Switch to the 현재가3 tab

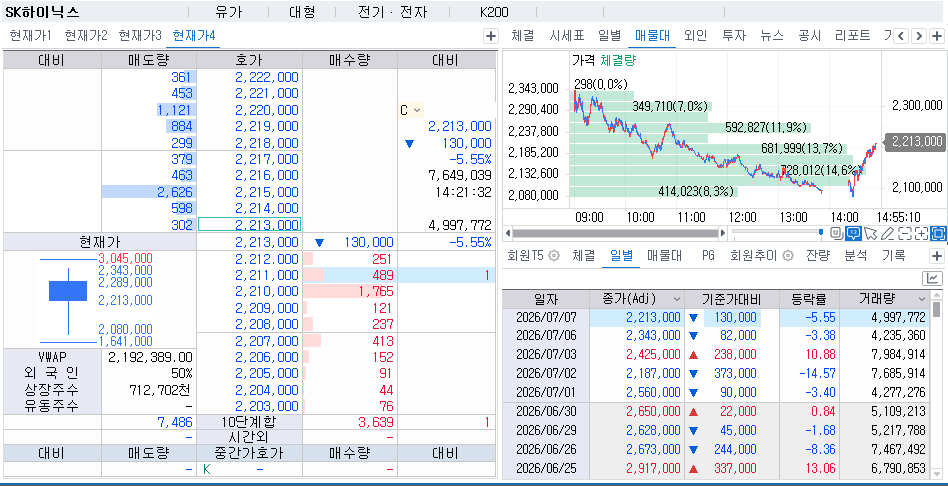click(x=140, y=36)
